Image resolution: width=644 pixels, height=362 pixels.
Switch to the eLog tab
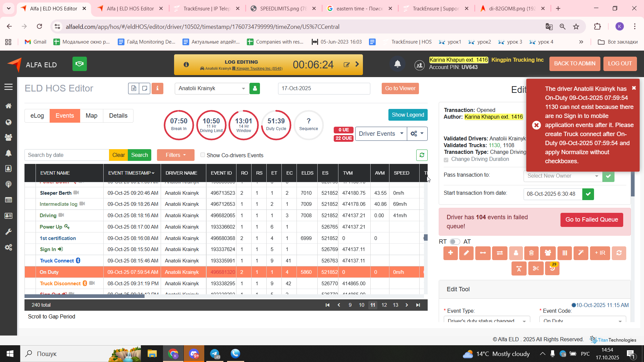click(37, 116)
